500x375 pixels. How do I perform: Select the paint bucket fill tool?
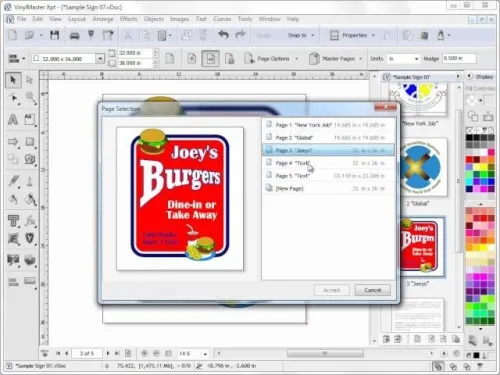tap(30, 199)
